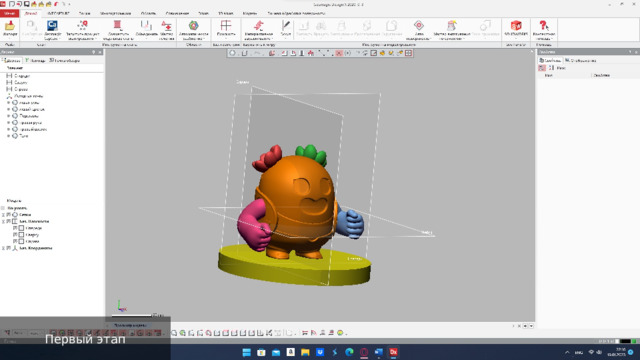Image resolution: width=640 pixels, height=360 pixels.
Task: Expand the Сетки node in model tree
Action: click(3, 215)
